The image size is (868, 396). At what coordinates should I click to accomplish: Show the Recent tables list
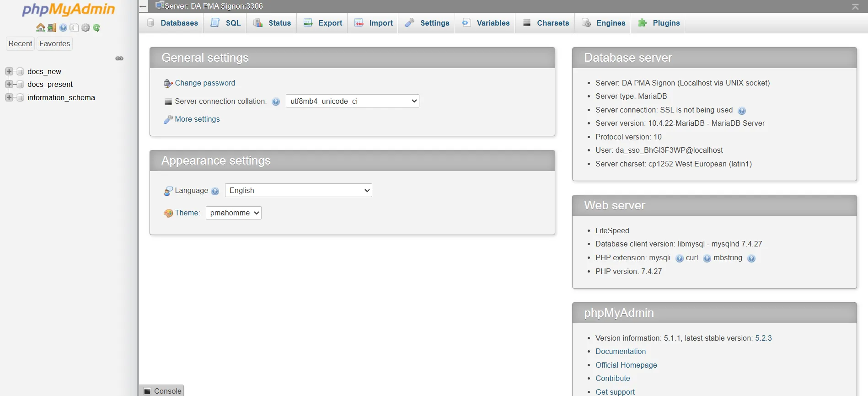(20, 43)
